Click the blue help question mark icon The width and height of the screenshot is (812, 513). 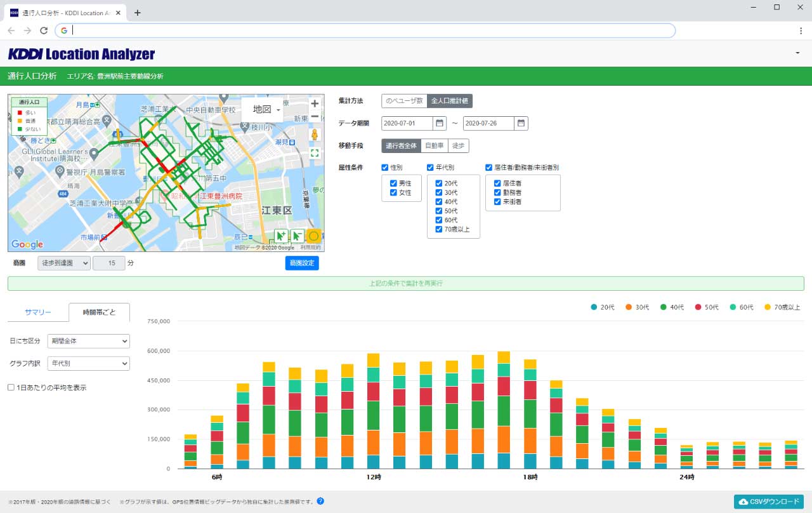click(x=320, y=501)
